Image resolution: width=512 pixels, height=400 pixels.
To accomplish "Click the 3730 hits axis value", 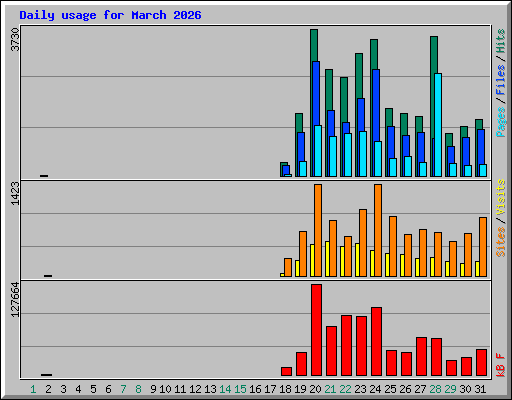I will [15, 39].
